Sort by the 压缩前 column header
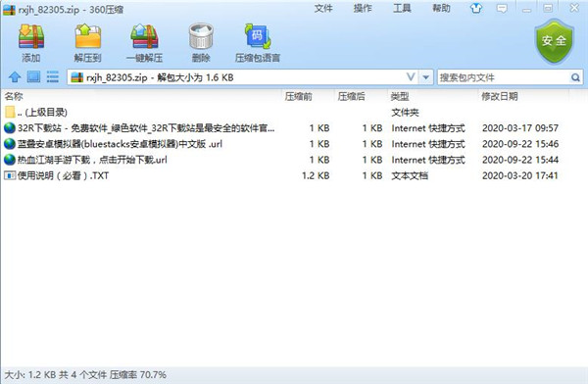588x384 pixels. [x=298, y=96]
